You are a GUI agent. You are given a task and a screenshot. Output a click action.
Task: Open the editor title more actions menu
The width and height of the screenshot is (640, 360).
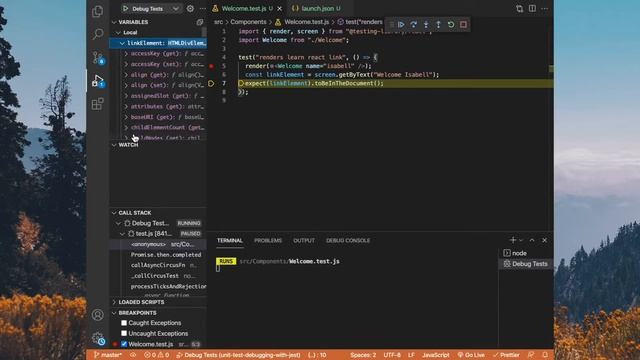(x=545, y=9)
